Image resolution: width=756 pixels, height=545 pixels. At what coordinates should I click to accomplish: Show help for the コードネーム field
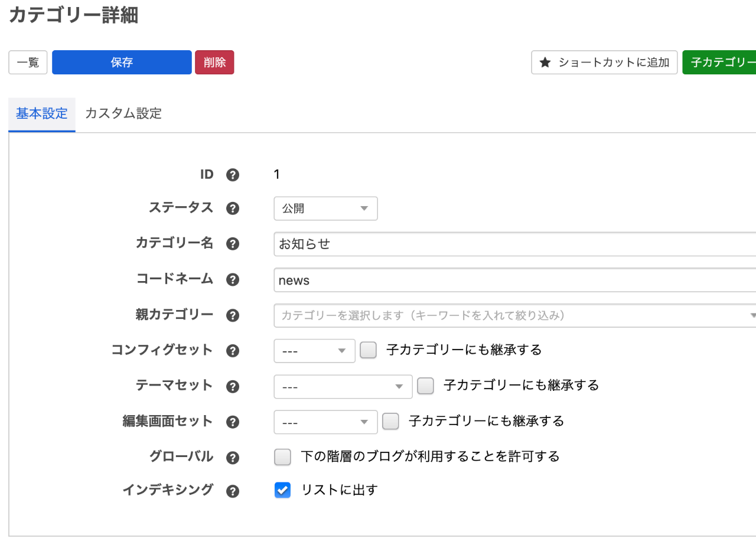coord(233,280)
